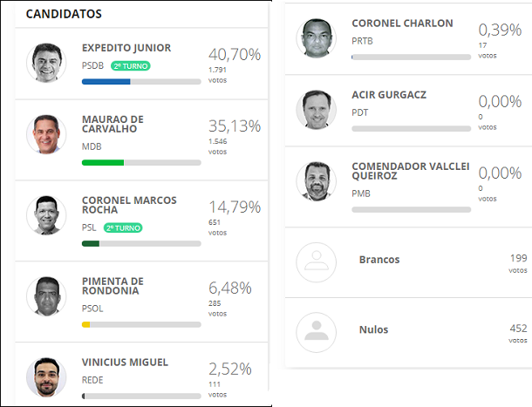Select Acir Gurgacz's portrait image
The height and width of the screenshot is (407, 532).
pos(317,110)
